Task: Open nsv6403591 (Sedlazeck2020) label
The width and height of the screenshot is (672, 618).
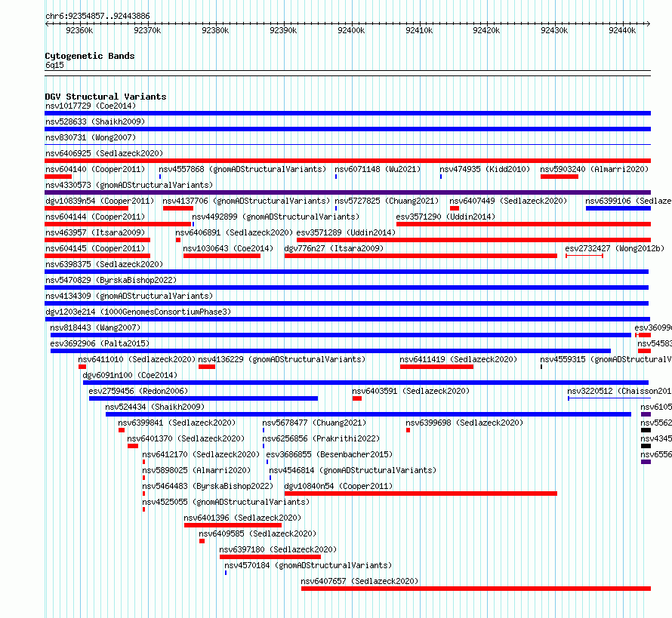Action: tap(411, 391)
